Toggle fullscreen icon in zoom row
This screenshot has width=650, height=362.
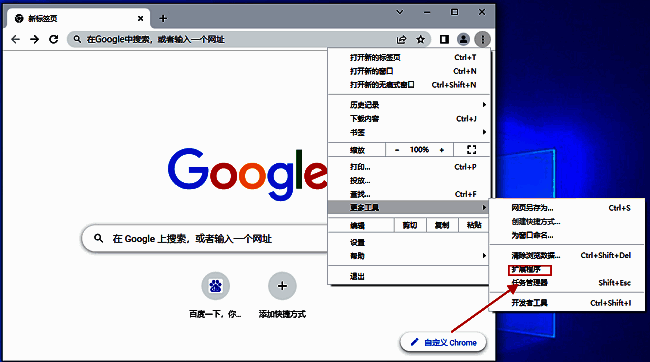click(x=471, y=150)
